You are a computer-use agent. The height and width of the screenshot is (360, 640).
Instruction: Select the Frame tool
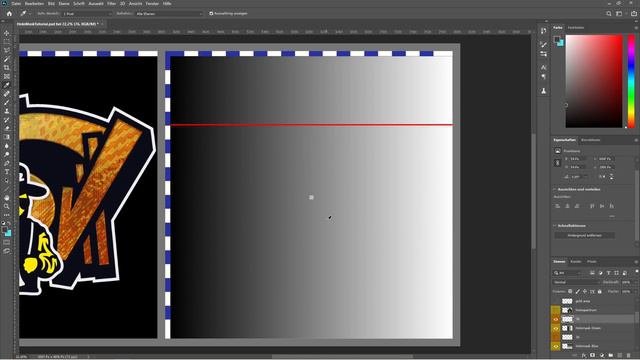[x=7, y=76]
